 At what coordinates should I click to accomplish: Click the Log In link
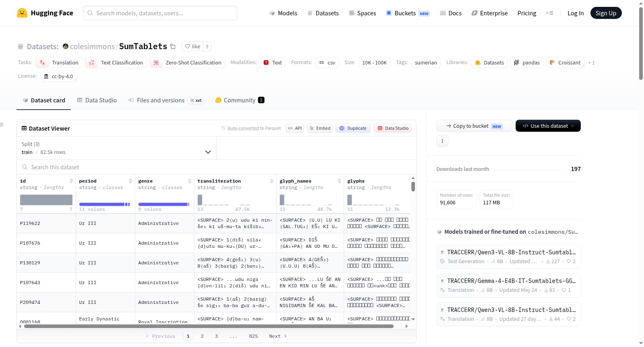576,13
